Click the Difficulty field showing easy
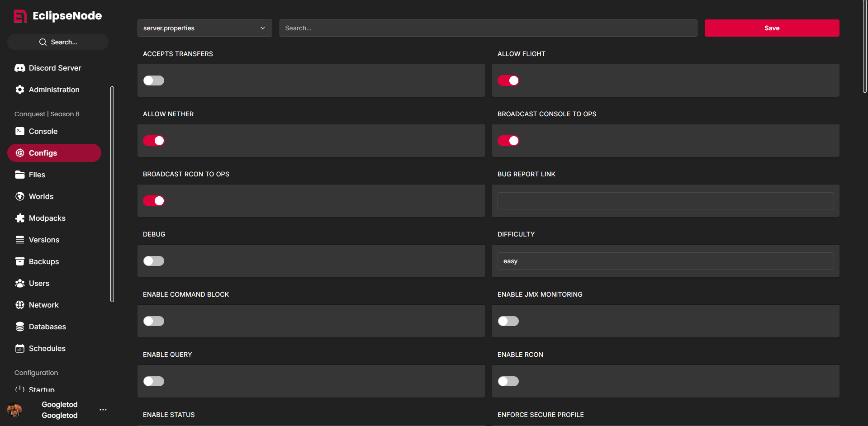The height and width of the screenshot is (426, 868). click(665, 261)
